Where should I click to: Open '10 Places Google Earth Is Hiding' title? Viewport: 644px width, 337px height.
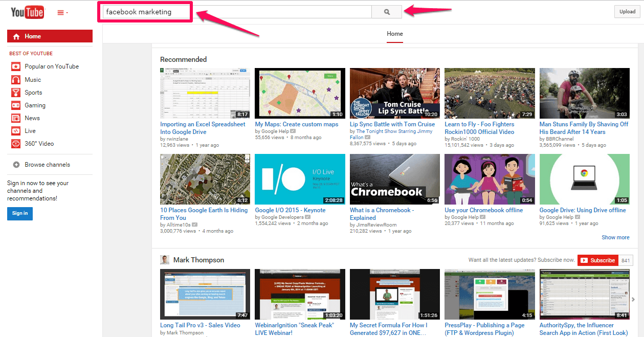click(204, 214)
